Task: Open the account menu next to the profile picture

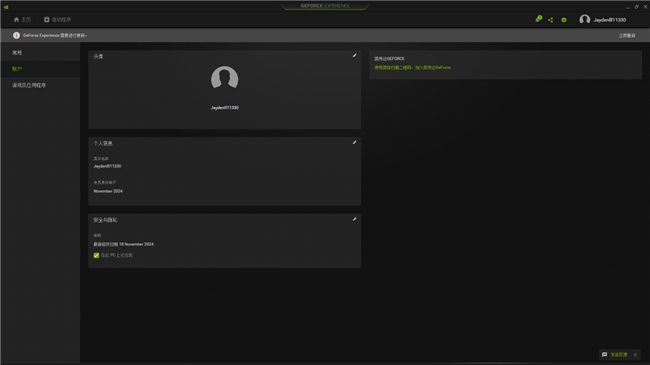Action: [609, 20]
